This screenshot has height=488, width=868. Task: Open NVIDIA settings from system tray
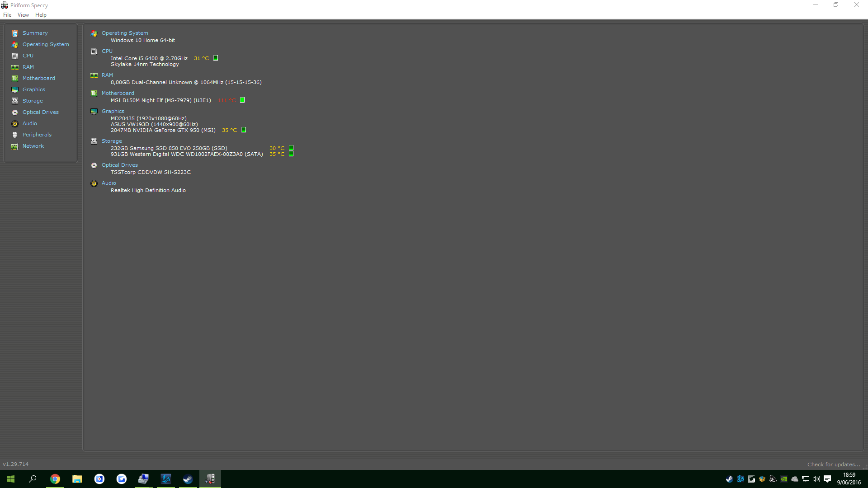(783, 479)
